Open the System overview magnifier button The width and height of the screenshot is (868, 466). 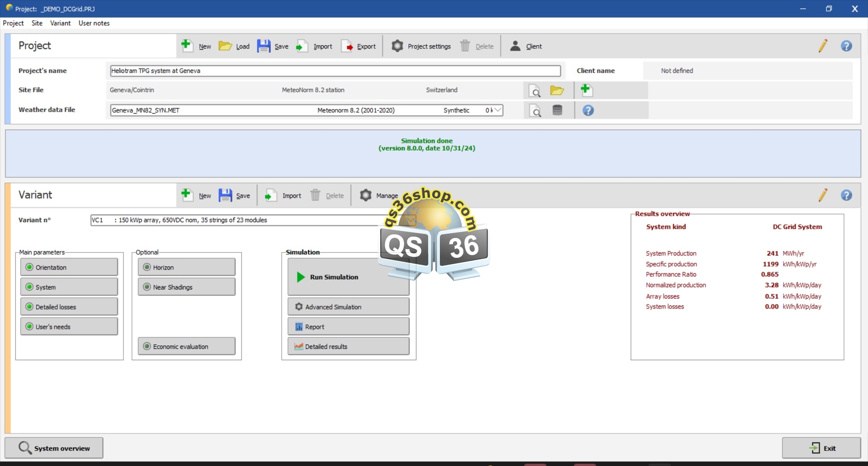pos(54,448)
